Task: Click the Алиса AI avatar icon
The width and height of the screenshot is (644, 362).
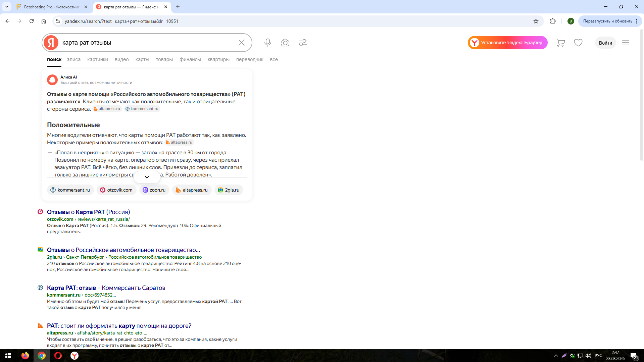Action: pos(52,80)
